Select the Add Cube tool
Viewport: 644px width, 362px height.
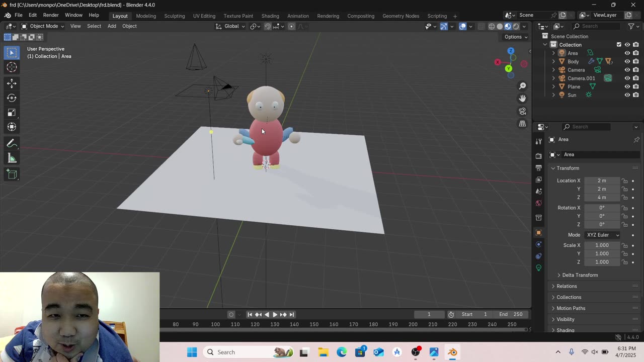click(x=12, y=175)
